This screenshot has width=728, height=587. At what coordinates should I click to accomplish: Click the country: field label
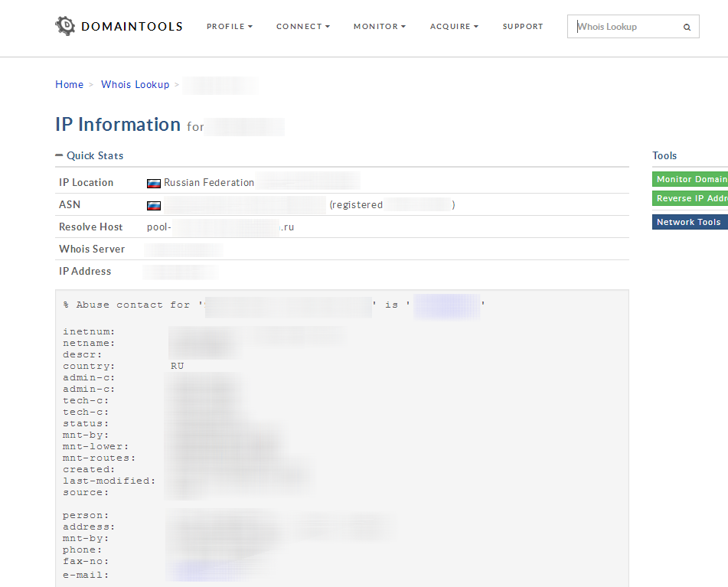(x=89, y=366)
